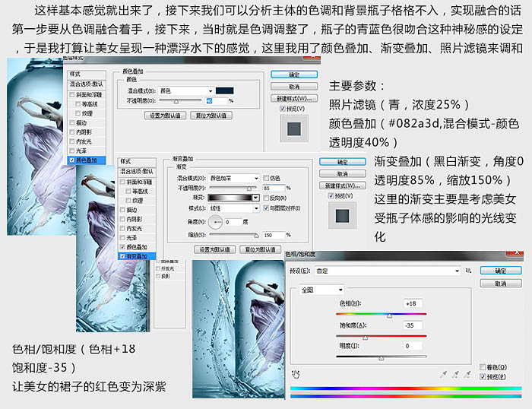Viewport: 532px width, 409px height.
Task: Uncheck 颜色叠加 in gradient overlay dialog
Action: click(x=122, y=247)
